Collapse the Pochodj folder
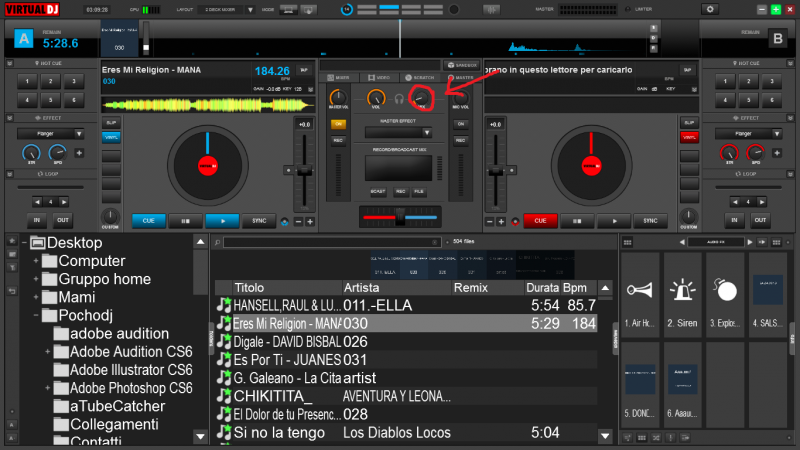Viewport: 800px width, 450px height. (x=36, y=316)
